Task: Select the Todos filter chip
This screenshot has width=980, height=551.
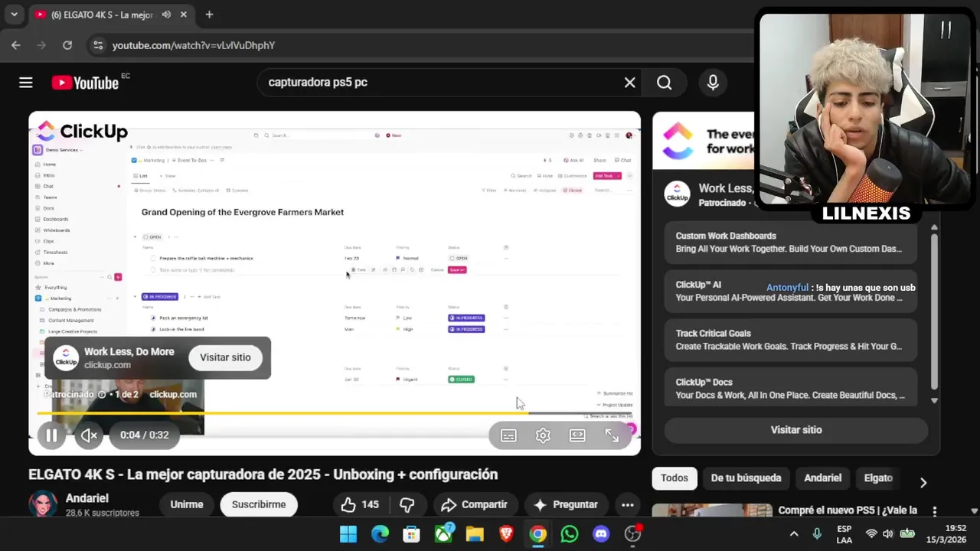Action: click(675, 478)
